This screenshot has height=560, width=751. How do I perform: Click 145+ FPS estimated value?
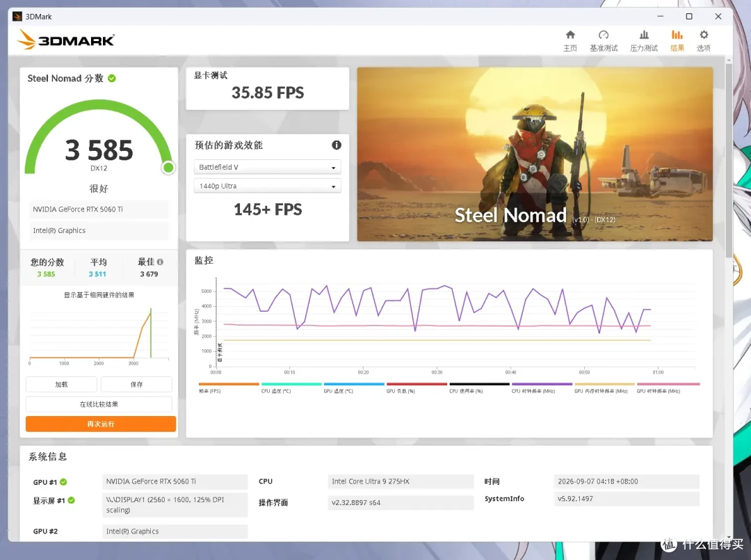268,209
